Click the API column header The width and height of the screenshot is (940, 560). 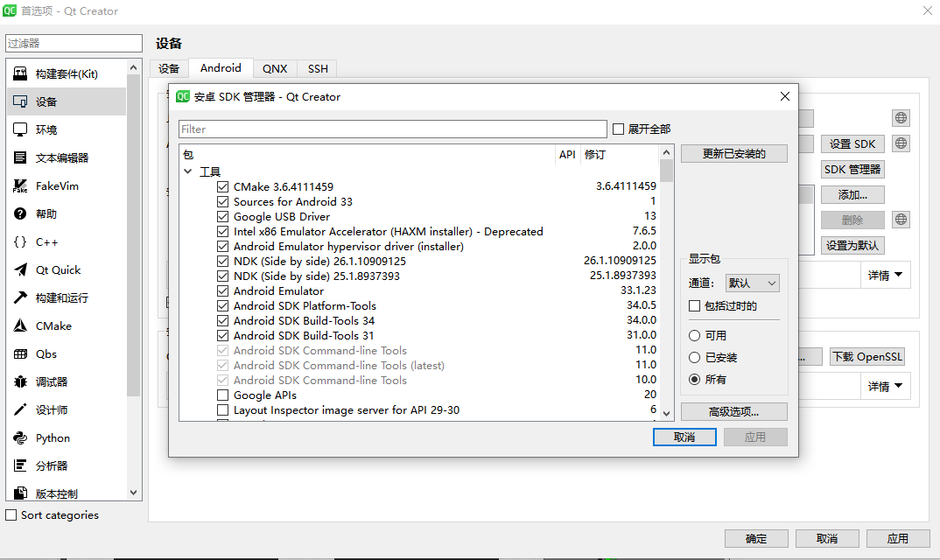click(x=567, y=155)
